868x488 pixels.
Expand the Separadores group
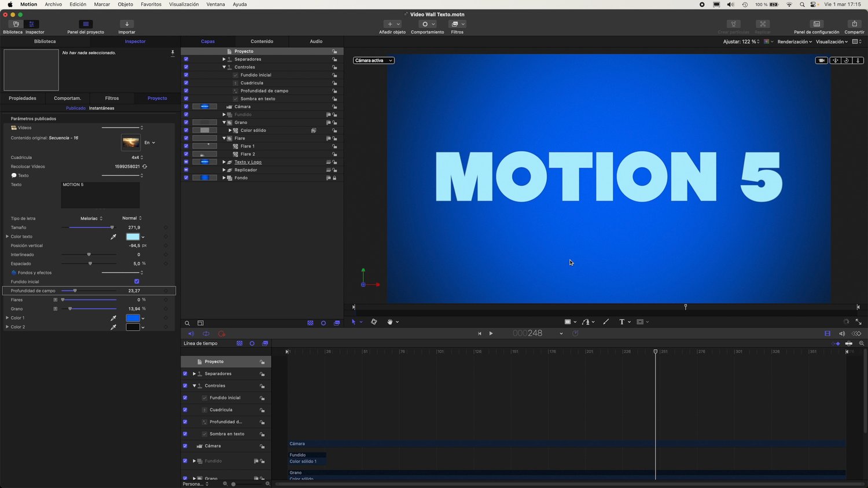[x=224, y=59]
